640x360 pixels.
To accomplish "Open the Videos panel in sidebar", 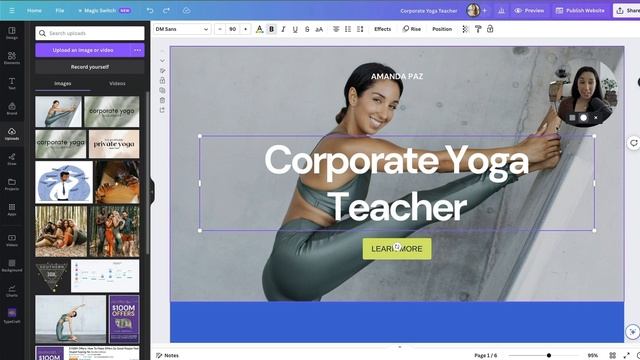I will [12, 240].
